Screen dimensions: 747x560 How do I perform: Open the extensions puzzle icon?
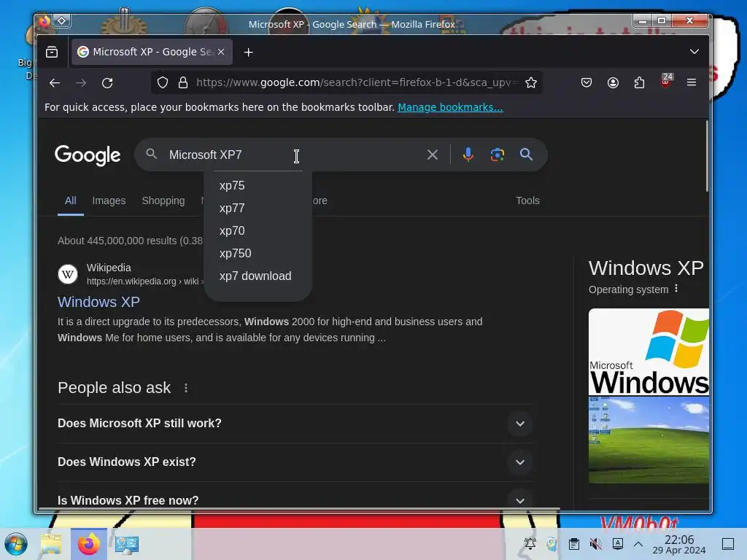click(639, 83)
